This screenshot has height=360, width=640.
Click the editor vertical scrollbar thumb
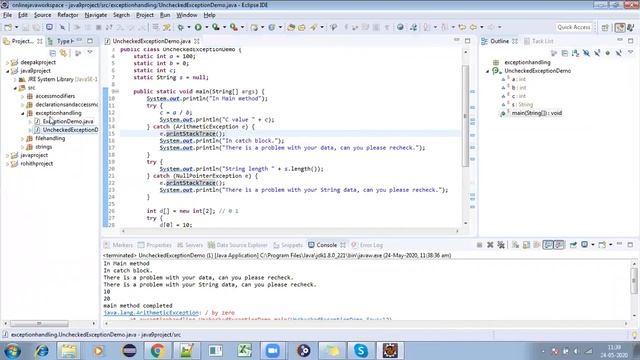click(x=465, y=116)
